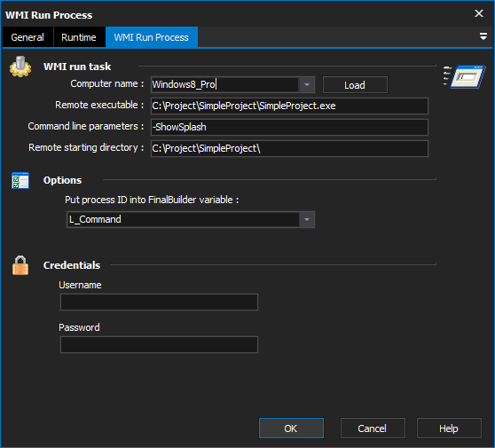This screenshot has width=495, height=448.
Task: Click into the Username field
Action: pyautogui.click(x=159, y=303)
